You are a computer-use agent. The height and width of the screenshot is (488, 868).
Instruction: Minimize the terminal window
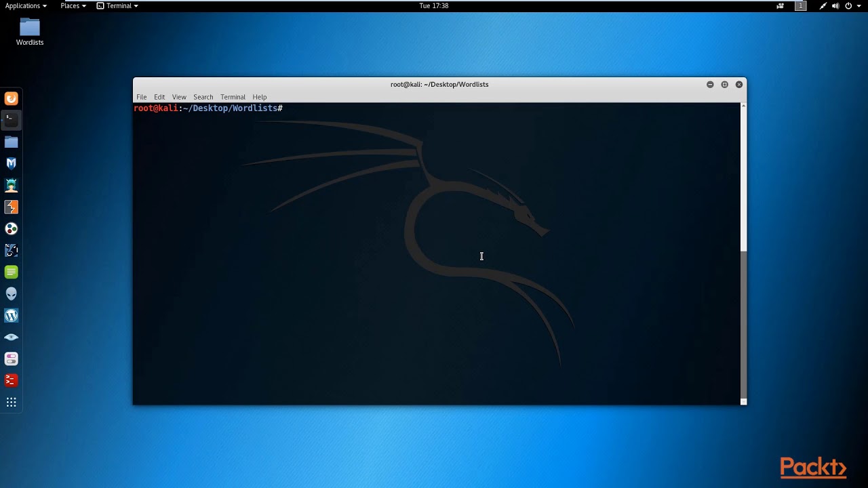pos(710,85)
